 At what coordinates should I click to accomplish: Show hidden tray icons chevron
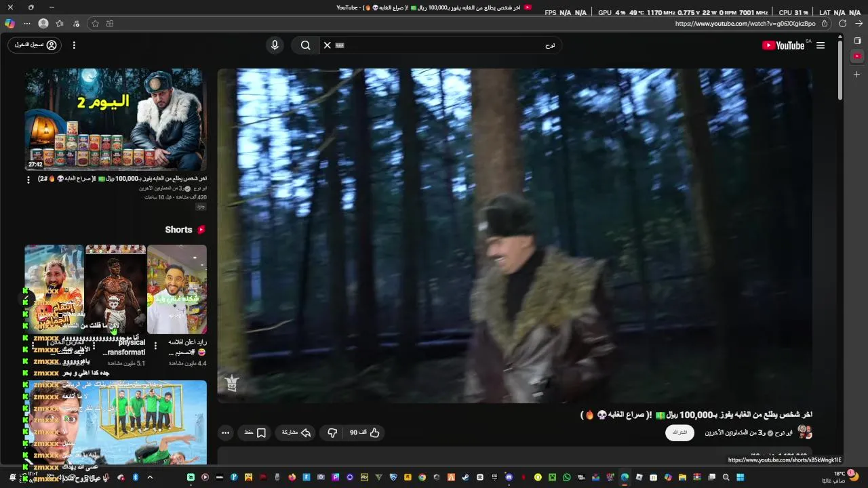point(150,477)
